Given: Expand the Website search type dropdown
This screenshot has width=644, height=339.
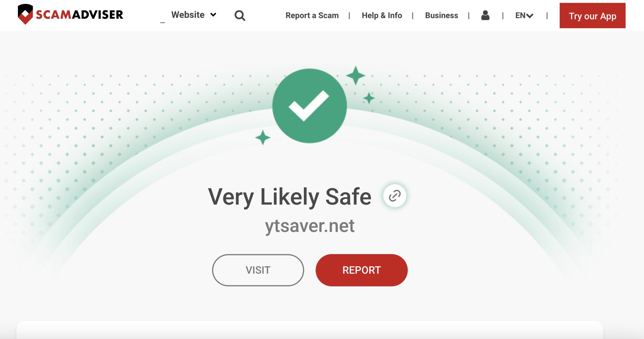Looking at the screenshot, I should click(194, 15).
